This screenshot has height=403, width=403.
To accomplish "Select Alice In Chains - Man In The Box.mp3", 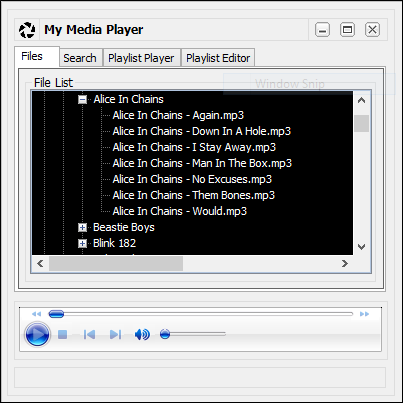I will 202,163.
